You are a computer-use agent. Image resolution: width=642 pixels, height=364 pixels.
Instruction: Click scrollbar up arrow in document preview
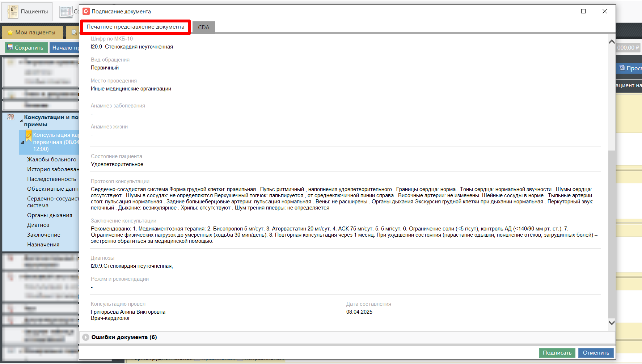(612, 42)
